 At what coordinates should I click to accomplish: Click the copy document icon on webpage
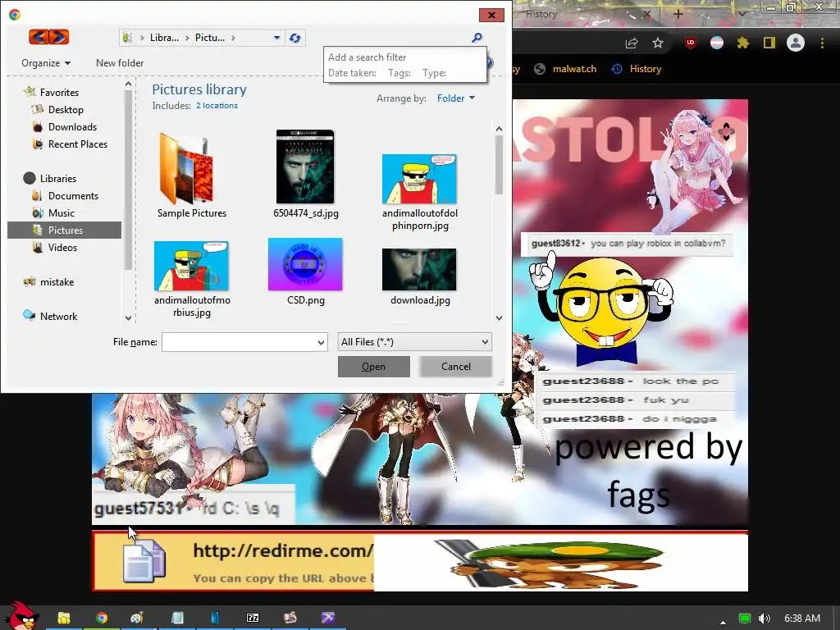click(x=144, y=561)
